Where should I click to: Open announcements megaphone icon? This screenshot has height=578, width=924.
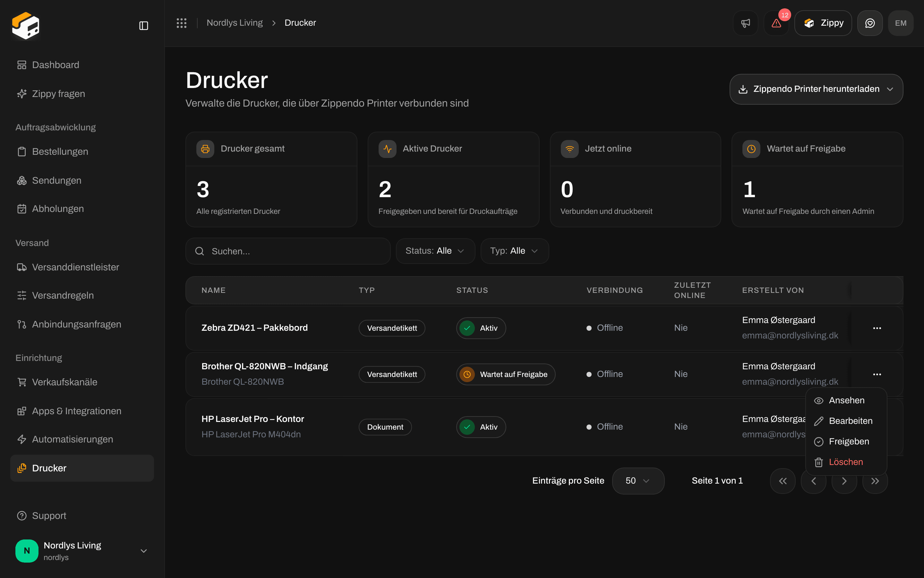point(745,23)
